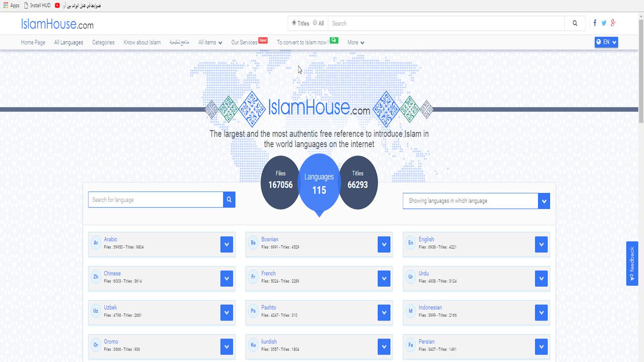This screenshot has width=644, height=362.
Task: Click the search magnifier button in header
Action: point(575,23)
